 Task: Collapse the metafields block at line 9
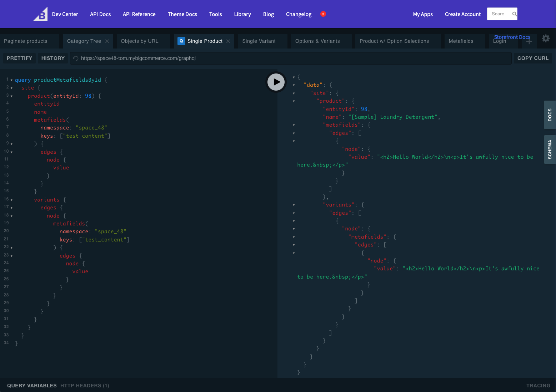pyautogui.click(x=11, y=144)
